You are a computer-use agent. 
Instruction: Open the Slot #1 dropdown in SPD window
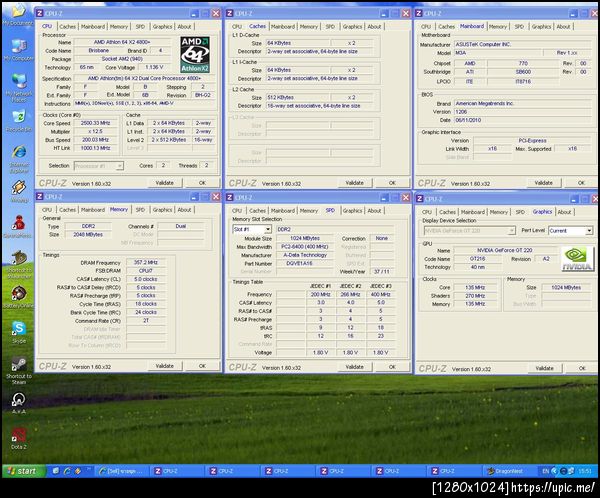[x=252, y=229]
